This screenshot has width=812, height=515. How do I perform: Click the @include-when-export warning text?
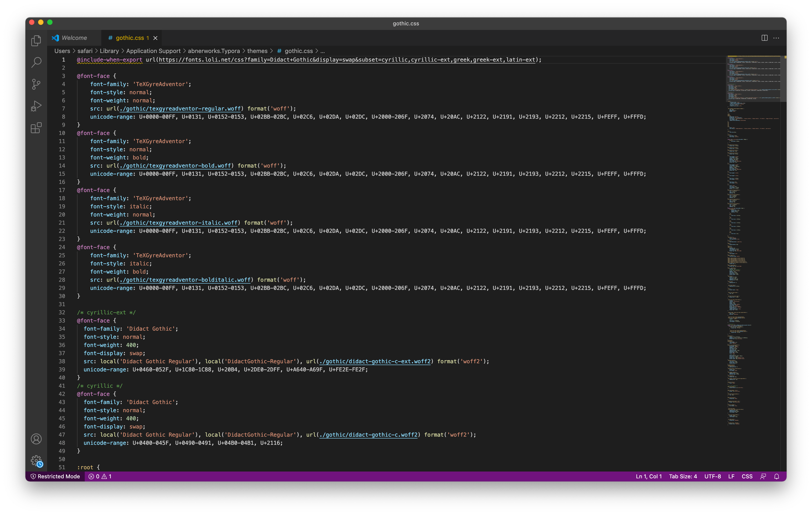tap(110, 60)
